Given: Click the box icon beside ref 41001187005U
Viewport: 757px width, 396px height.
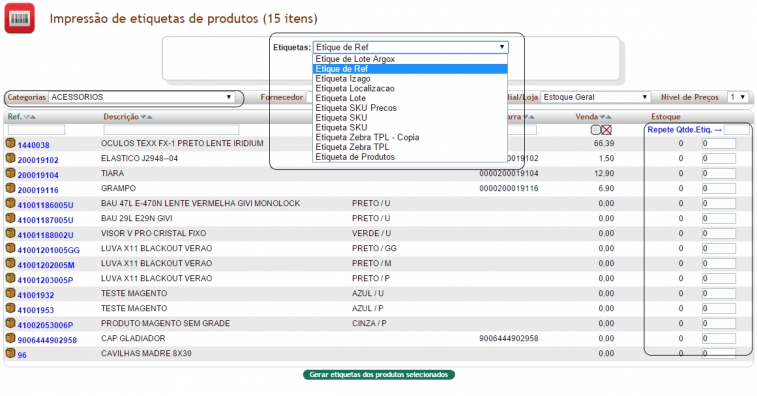Looking at the screenshot, I should [x=11, y=218].
